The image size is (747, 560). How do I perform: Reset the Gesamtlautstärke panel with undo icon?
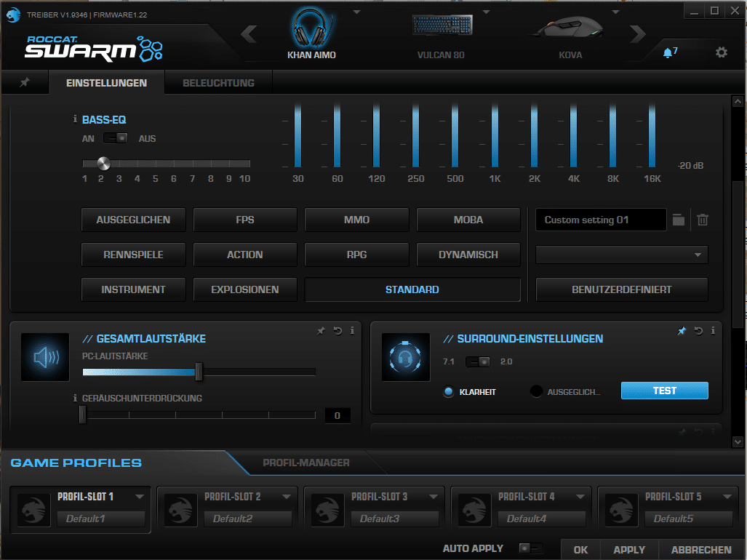(x=337, y=331)
